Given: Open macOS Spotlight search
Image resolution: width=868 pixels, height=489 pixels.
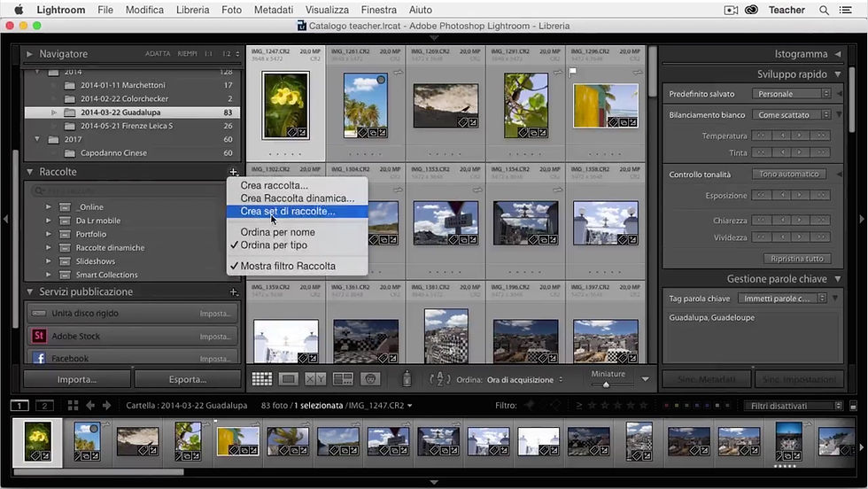Looking at the screenshot, I should click(824, 10).
